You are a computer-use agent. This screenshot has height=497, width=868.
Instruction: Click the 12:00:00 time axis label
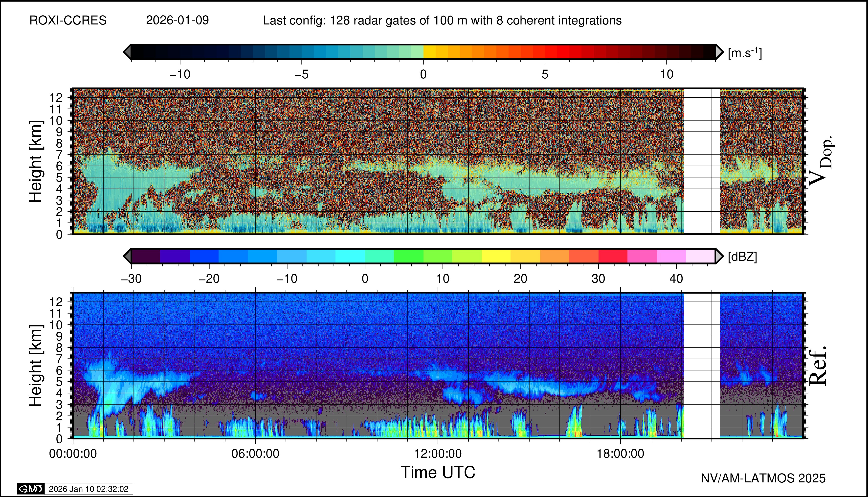(438, 454)
